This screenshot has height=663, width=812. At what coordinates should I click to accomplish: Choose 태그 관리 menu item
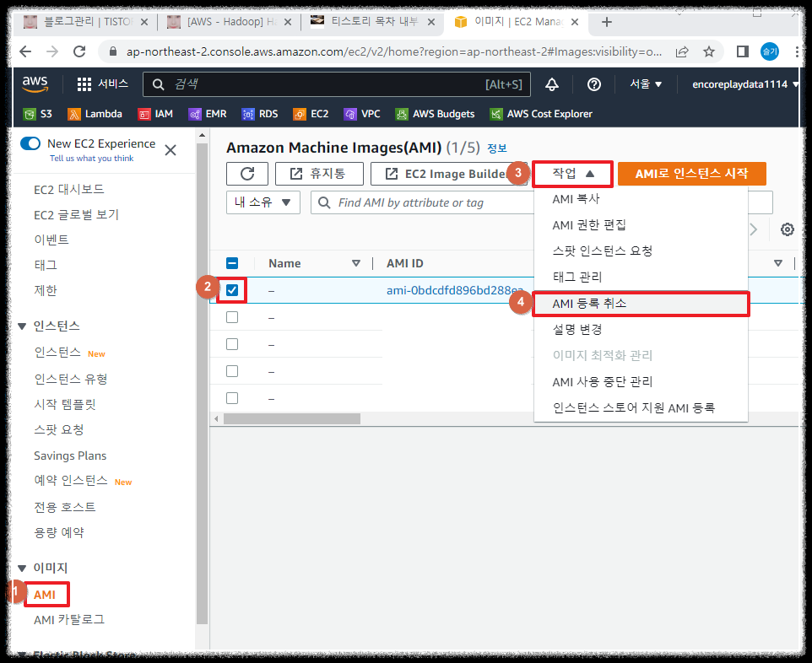(x=641, y=277)
